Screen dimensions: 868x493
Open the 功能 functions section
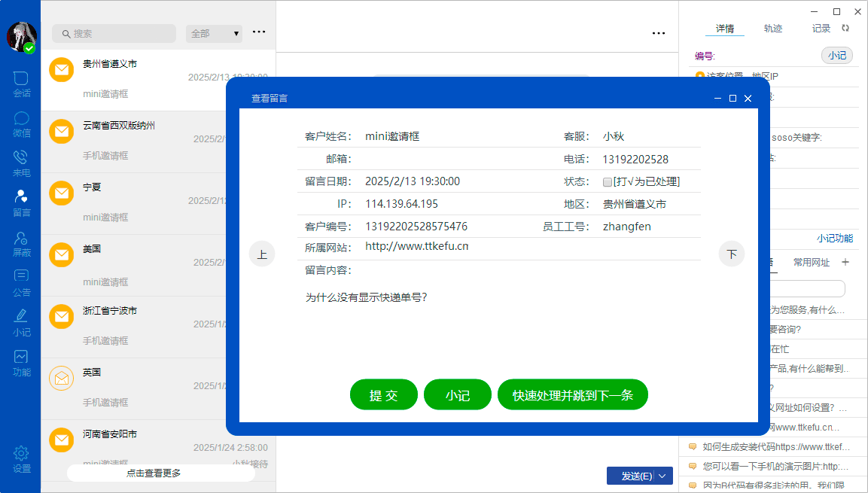pos(21,364)
